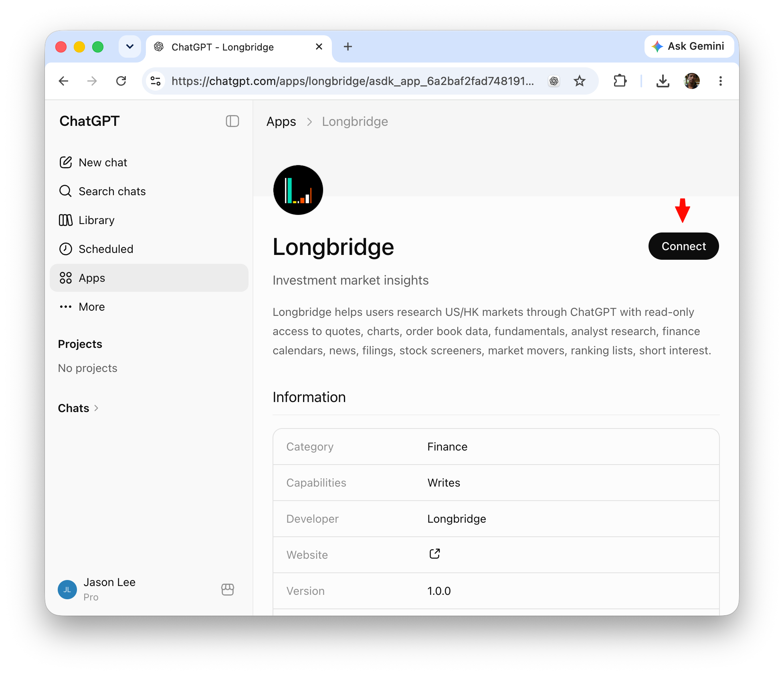
Task: Click the Category row label
Action: [310, 447]
